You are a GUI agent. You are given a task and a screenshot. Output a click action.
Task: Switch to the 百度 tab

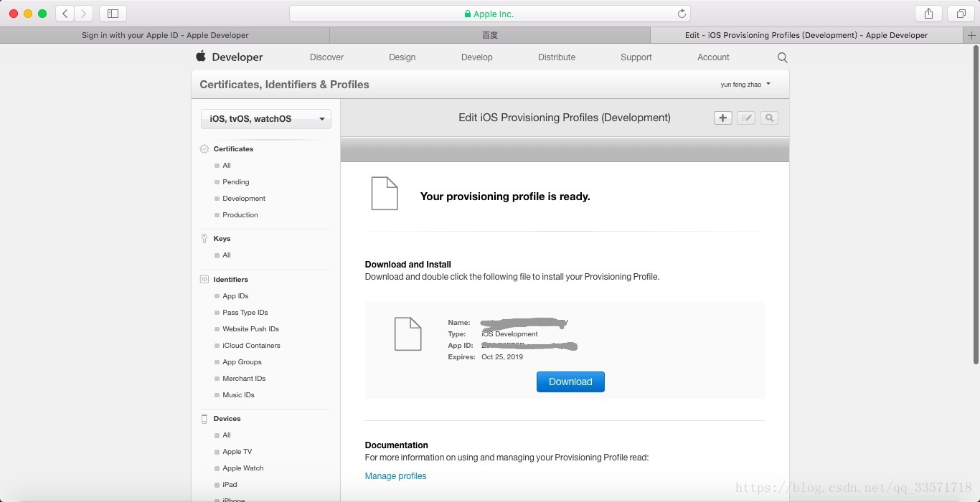(x=490, y=35)
